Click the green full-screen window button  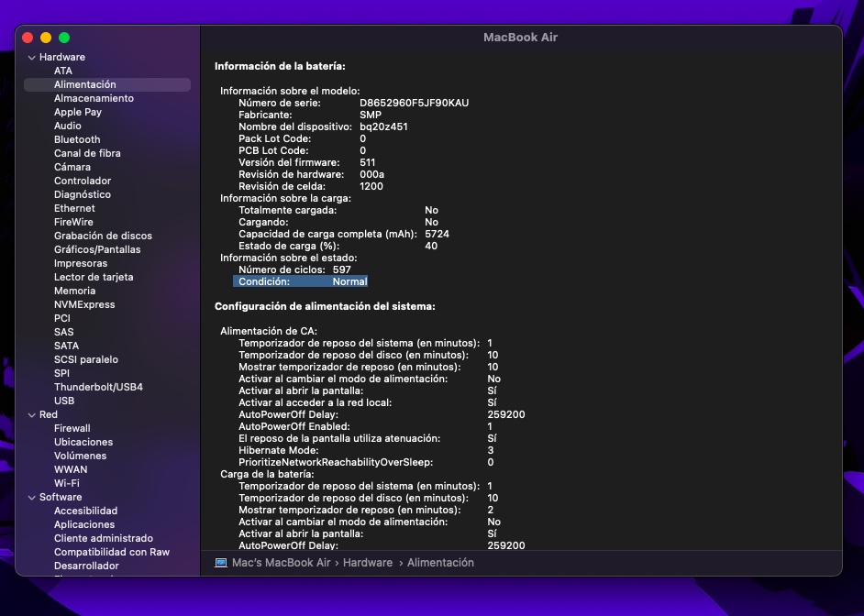tap(64, 38)
